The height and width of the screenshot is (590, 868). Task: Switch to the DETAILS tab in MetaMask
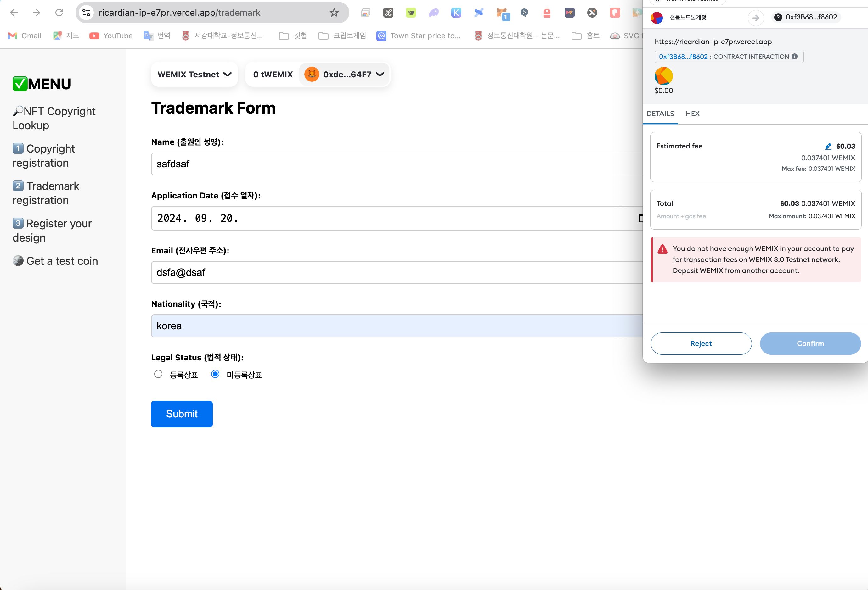(660, 114)
